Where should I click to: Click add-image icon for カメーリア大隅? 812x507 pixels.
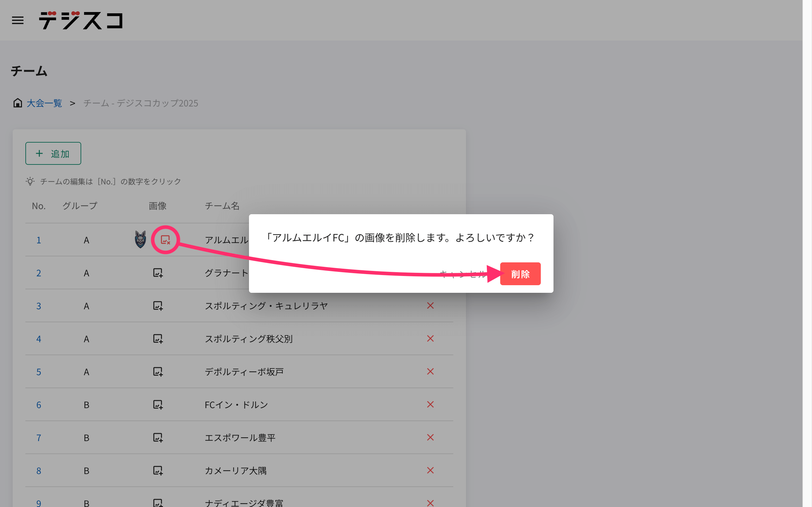click(158, 471)
